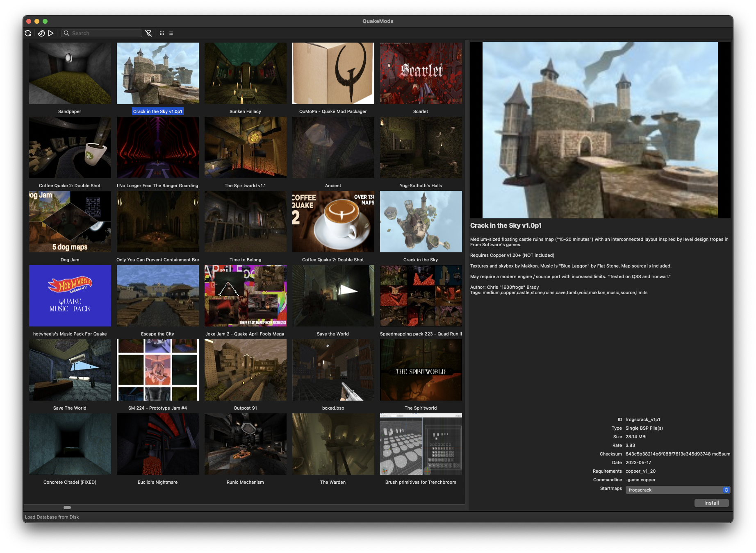756x553 pixels.
Task: Select the Time to Belong thumbnail
Action: click(245, 222)
